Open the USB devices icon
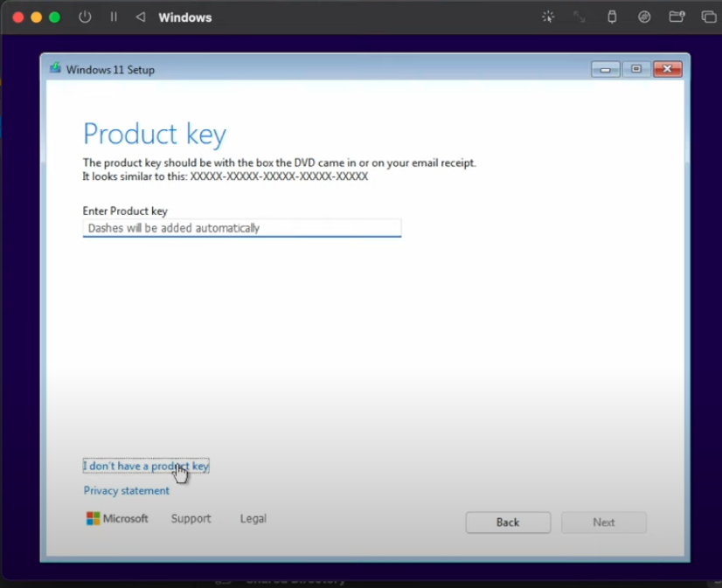 point(612,17)
